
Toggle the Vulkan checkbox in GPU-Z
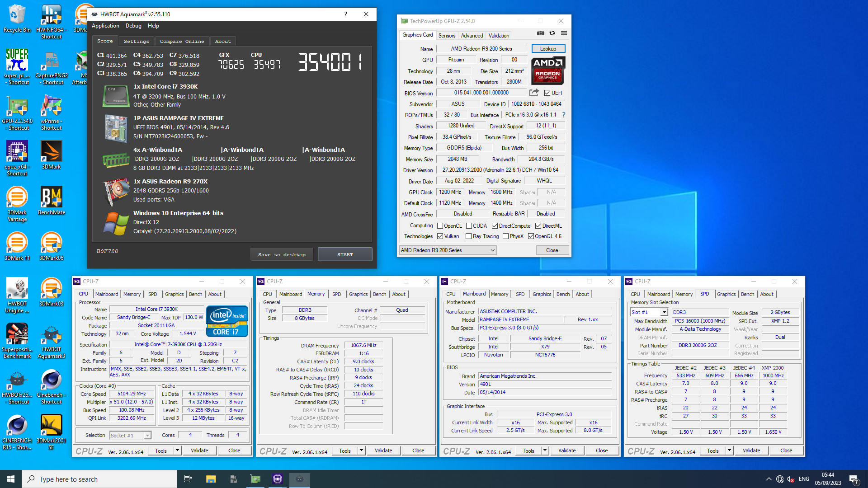pos(440,236)
